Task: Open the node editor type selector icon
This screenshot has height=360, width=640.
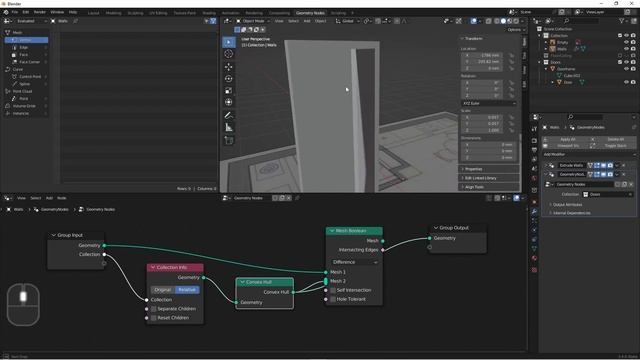Action: coord(8,198)
